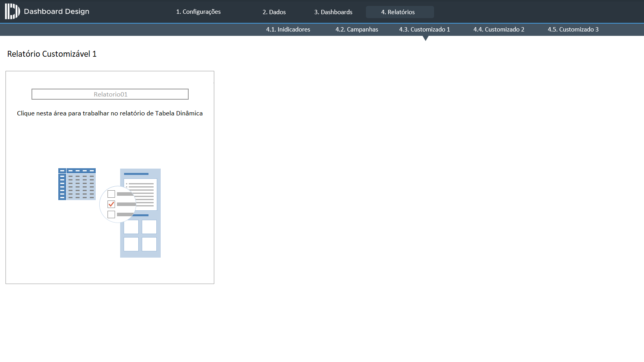Select the 4. Relatórios tab
Screen dimensions: 644x362
398,12
